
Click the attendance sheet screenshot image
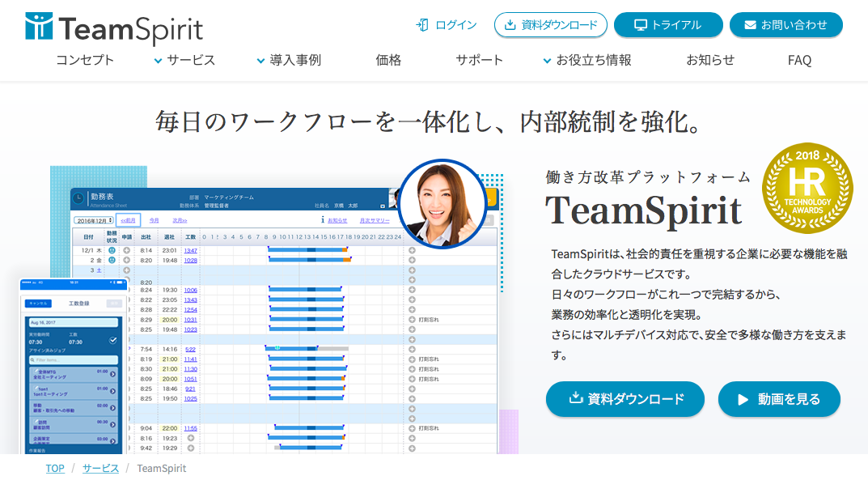tap(285, 321)
